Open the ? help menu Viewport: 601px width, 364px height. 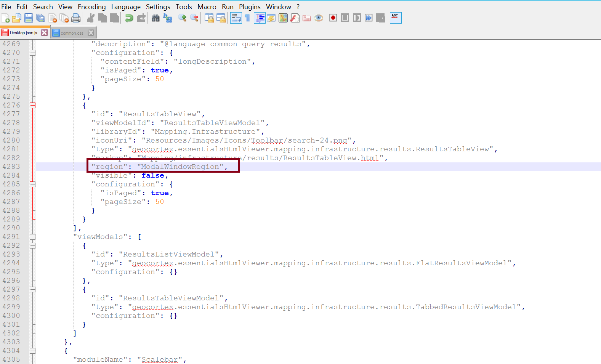tap(298, 7)
